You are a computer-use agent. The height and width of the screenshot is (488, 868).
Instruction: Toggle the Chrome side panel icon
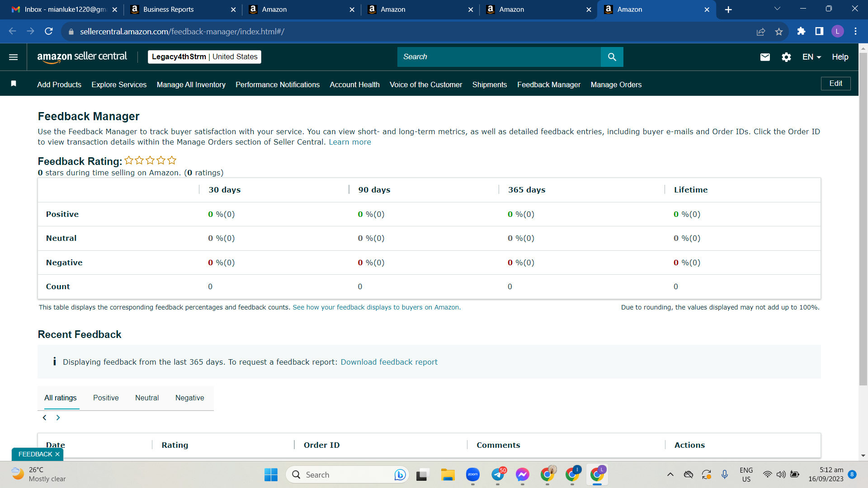point(819,31)
